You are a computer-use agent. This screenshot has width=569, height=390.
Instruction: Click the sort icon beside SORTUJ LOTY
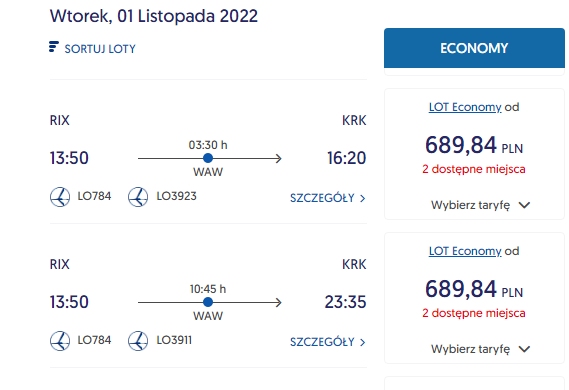point(54,47)
